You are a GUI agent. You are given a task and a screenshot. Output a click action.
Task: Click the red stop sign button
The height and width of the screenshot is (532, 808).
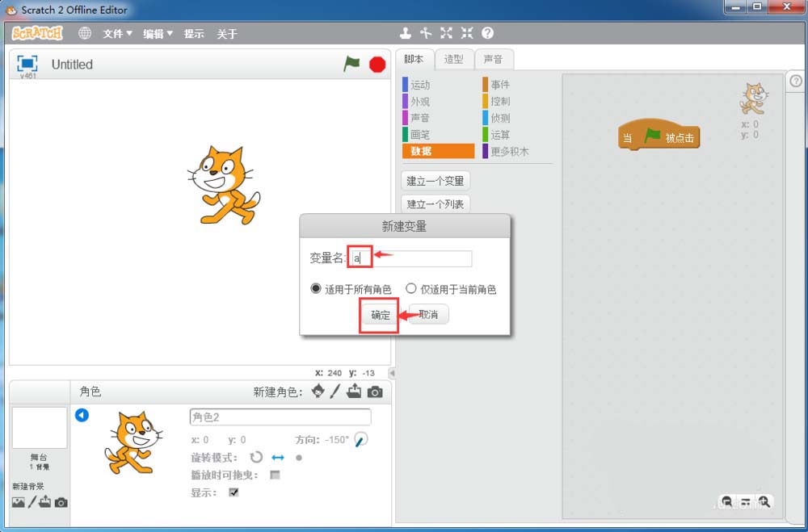point(377,65)
